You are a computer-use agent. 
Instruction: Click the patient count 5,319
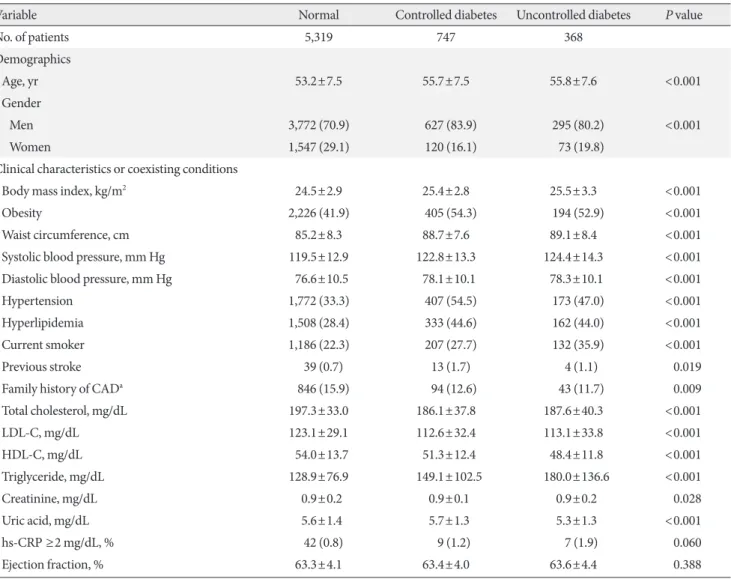click(x=318, y=37)
